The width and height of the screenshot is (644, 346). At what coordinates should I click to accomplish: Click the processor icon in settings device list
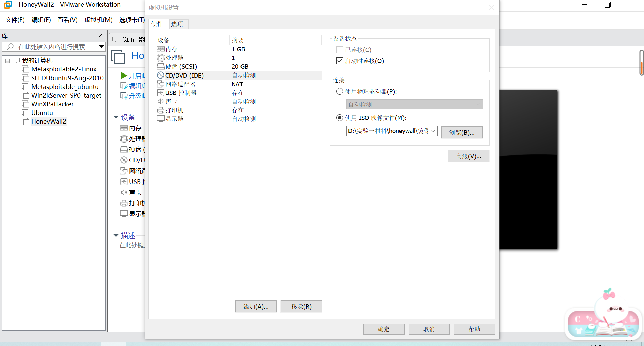(161, 58)
